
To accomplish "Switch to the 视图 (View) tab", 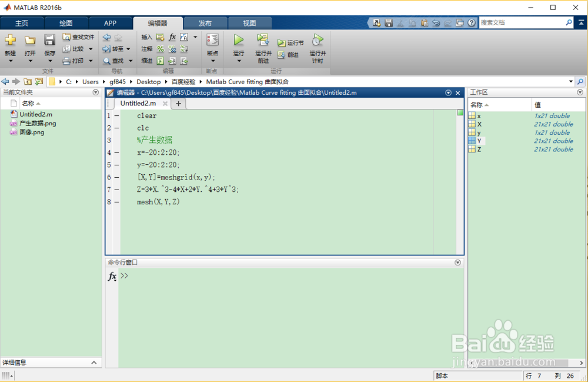I will coord(249,24).
